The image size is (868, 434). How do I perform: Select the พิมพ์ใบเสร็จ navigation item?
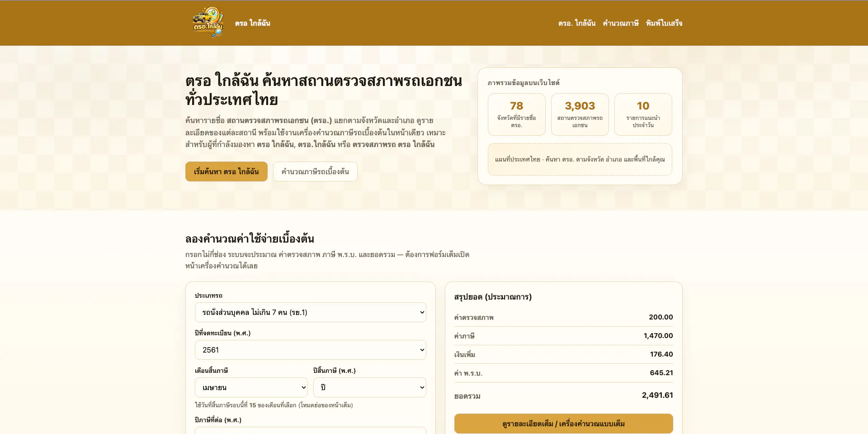click(x=664, y=23)
